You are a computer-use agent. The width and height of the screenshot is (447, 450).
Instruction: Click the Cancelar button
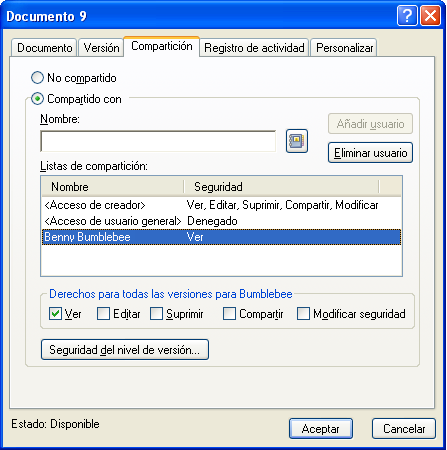coord(404,429)
